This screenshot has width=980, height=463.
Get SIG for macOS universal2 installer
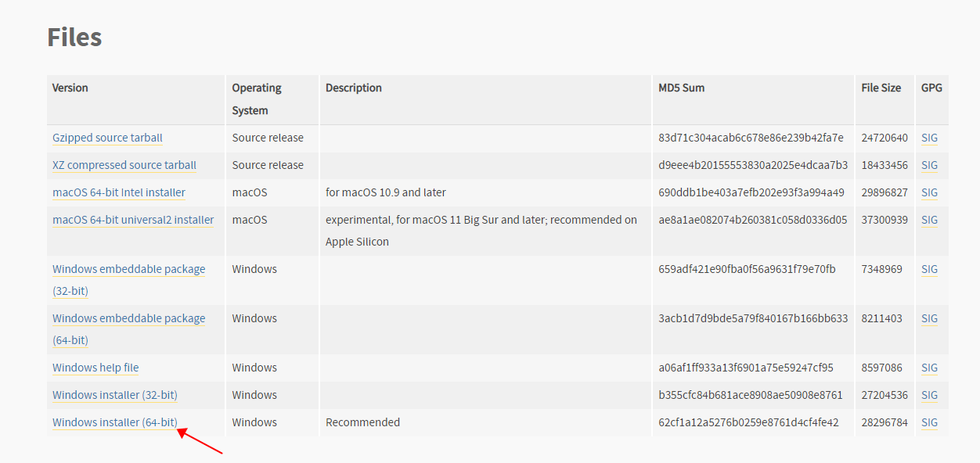point(929,220)
